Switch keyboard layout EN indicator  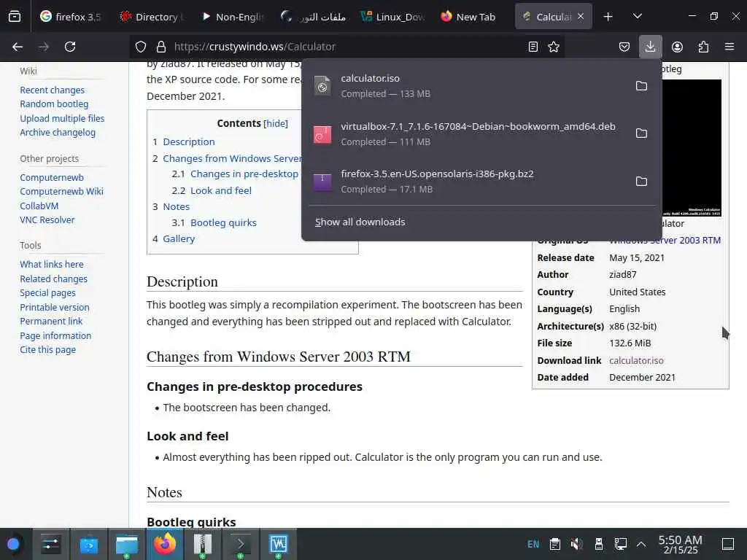click(x=533, y=544)
